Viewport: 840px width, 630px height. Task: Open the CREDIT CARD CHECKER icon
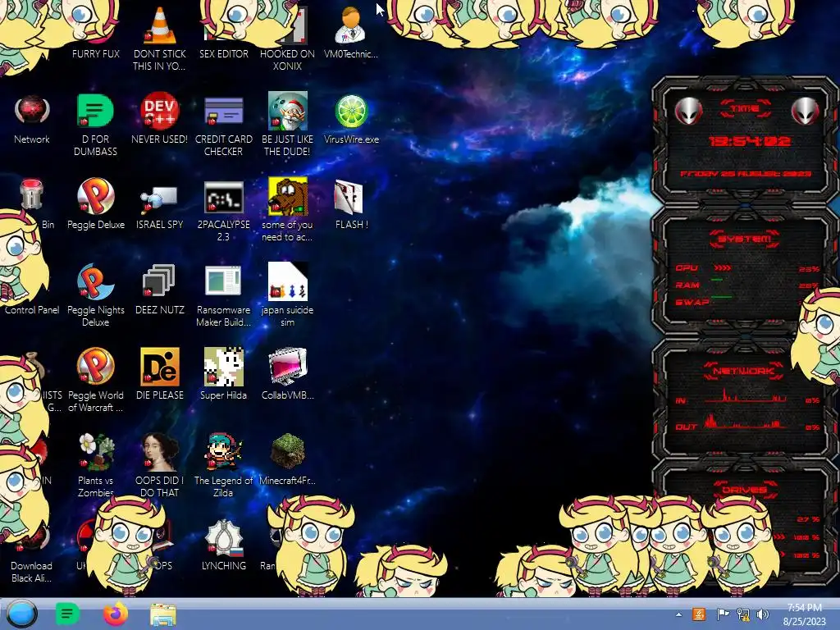pos(223,111)
